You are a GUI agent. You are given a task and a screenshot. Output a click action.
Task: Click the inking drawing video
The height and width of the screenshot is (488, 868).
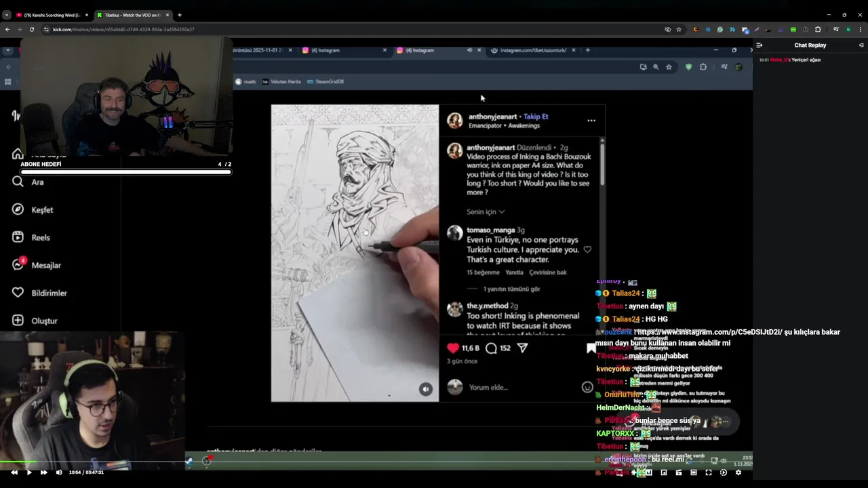[x=355, y=253]
